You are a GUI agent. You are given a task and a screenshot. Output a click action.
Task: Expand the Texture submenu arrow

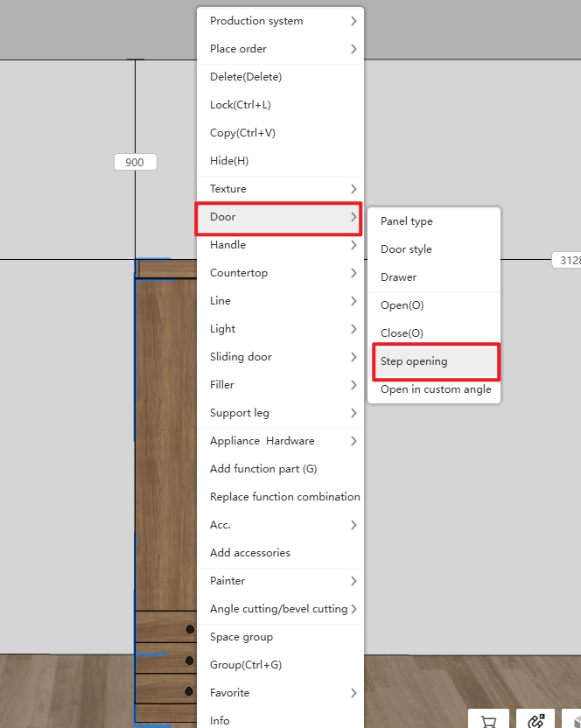tap(353, 189)
